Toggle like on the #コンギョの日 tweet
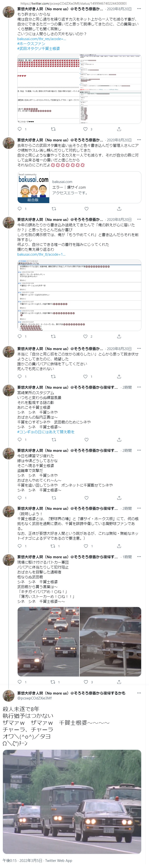Screen dimensions: 149x868 coord(86,439)
